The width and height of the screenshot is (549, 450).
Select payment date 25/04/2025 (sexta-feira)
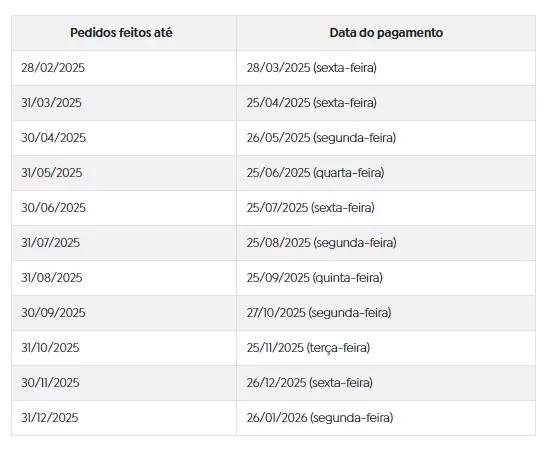[x=386, y=103]
